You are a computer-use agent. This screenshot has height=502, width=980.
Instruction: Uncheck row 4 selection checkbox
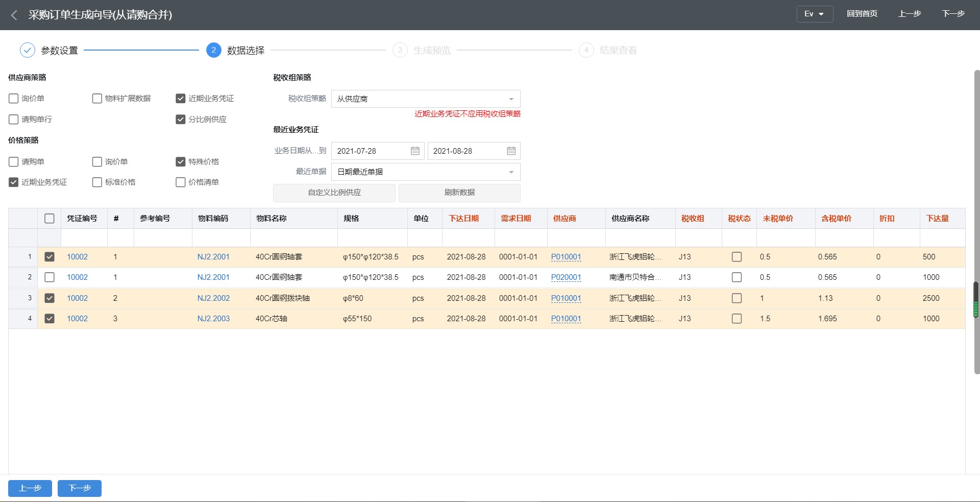(50, 319)
